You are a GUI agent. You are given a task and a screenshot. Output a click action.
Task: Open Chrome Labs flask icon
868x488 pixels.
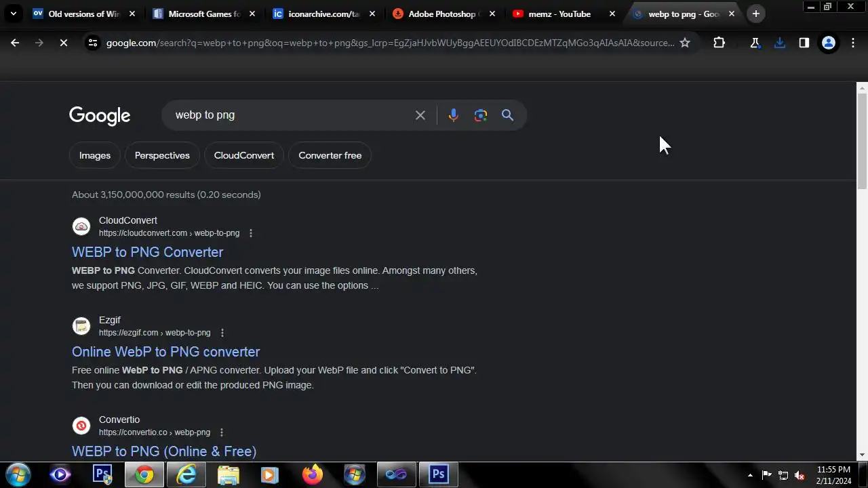point(755,43)
